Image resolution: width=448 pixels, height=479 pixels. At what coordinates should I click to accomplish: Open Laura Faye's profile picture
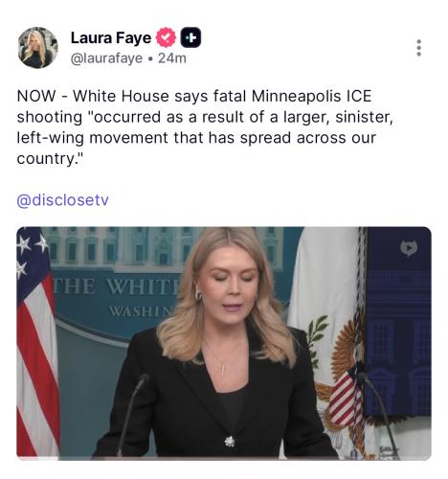[x=38, y=48]
